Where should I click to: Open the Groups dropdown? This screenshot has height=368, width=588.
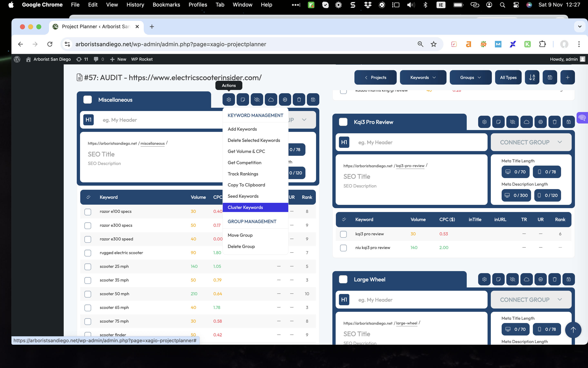click(x=471, y=77)
